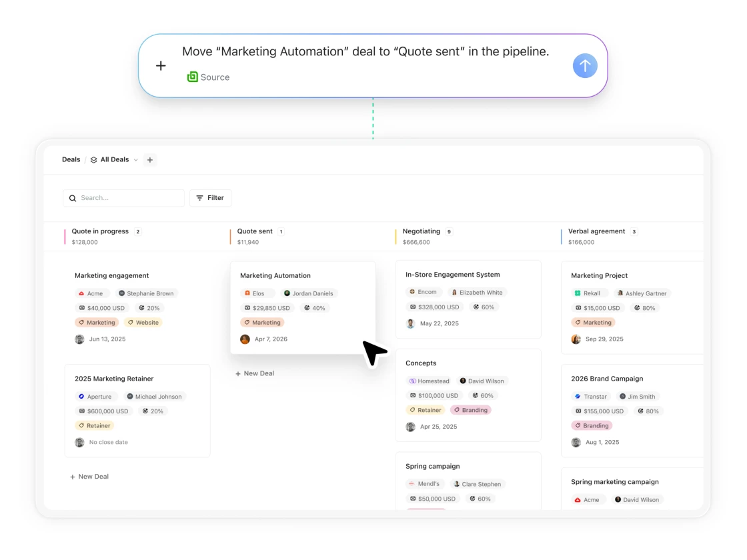747x560 pixels.
Task: Click the Jim Smith contact chip
Action: pyautogui.click(x=638, y=396)
